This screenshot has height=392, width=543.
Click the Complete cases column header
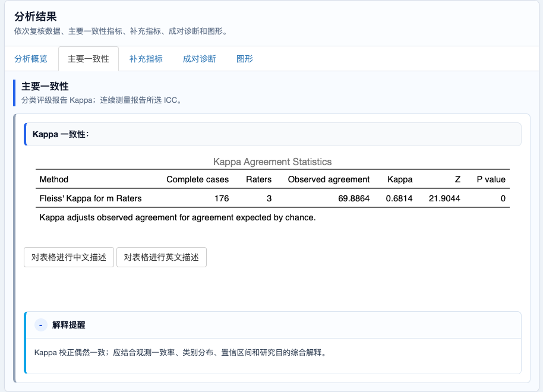point(197,179)
